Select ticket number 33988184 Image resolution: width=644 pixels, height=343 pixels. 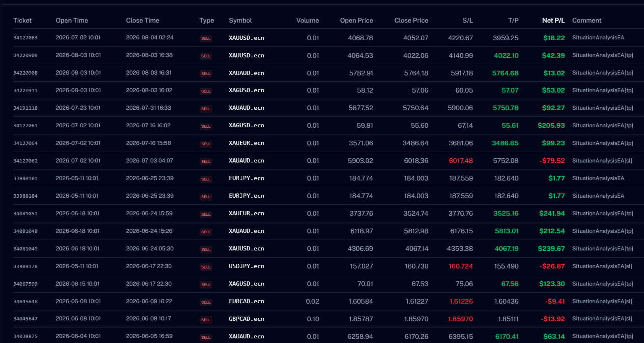click(x=26, y=196)
